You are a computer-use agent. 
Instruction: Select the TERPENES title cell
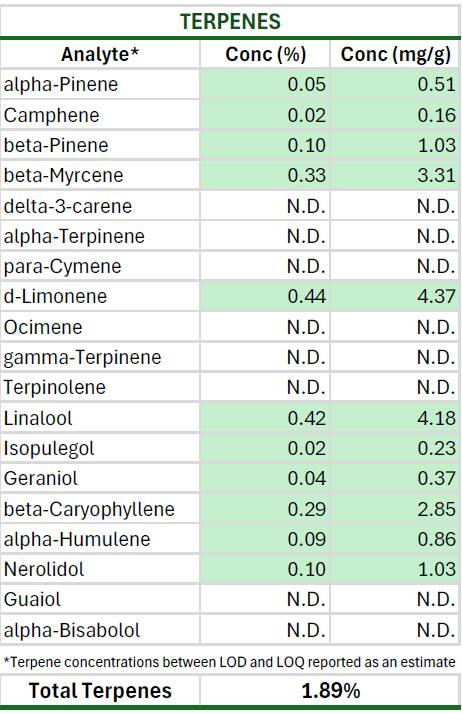click(x=230, y=21)
